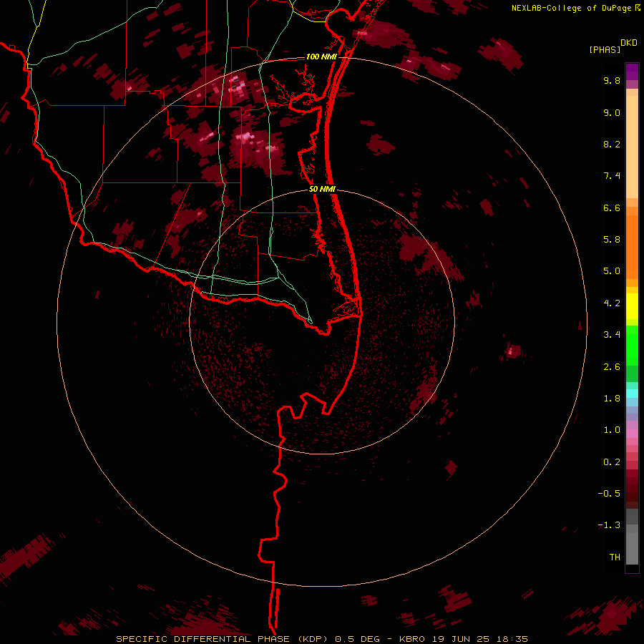
Task: Click the 100 NMI range ring label
Action: (321, 57)
